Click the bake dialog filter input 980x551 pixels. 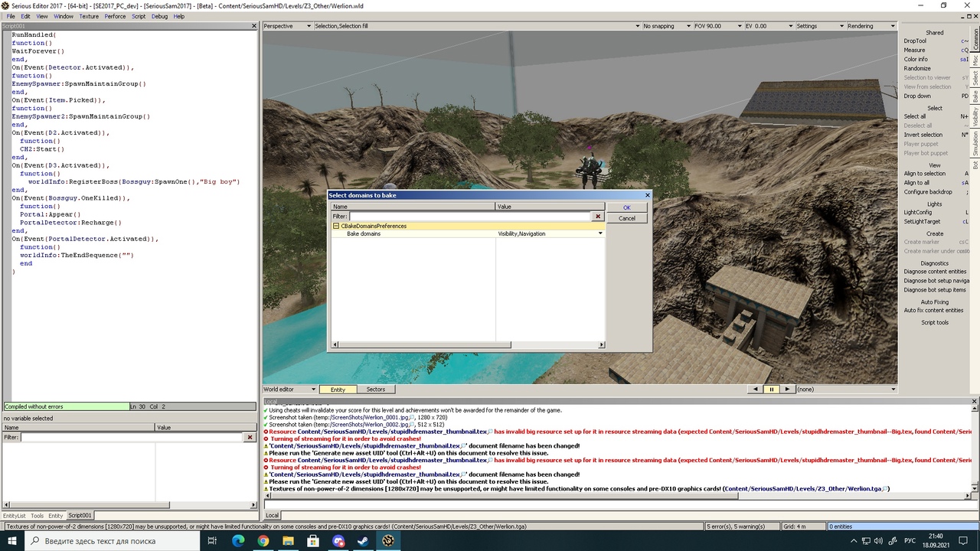click(x=471, y=217)
